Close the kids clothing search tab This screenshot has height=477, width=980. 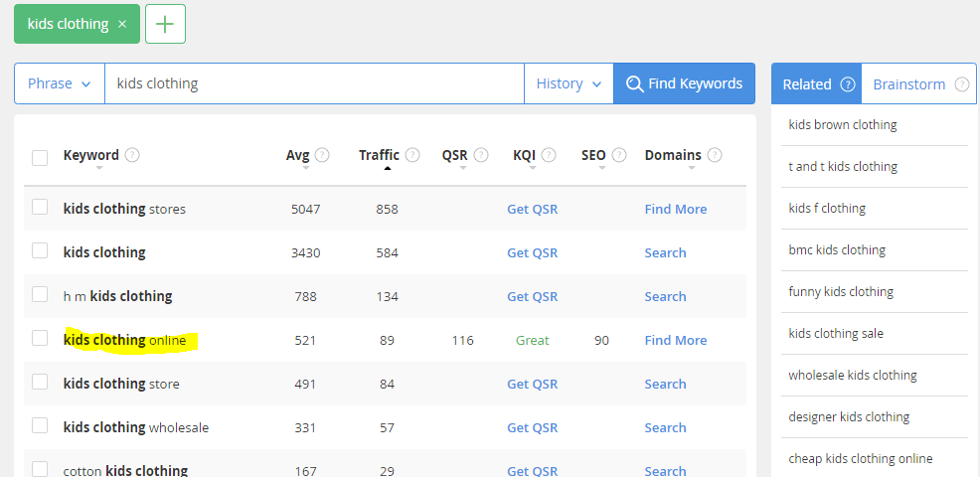pyautogui.click(x=122, y=24)
